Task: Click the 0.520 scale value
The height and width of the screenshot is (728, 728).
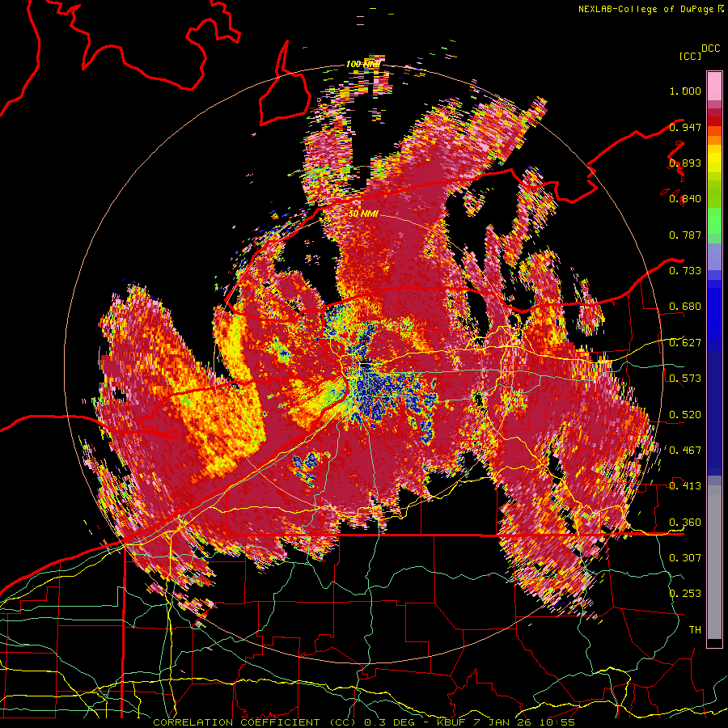Action: [x=685, y=414]
